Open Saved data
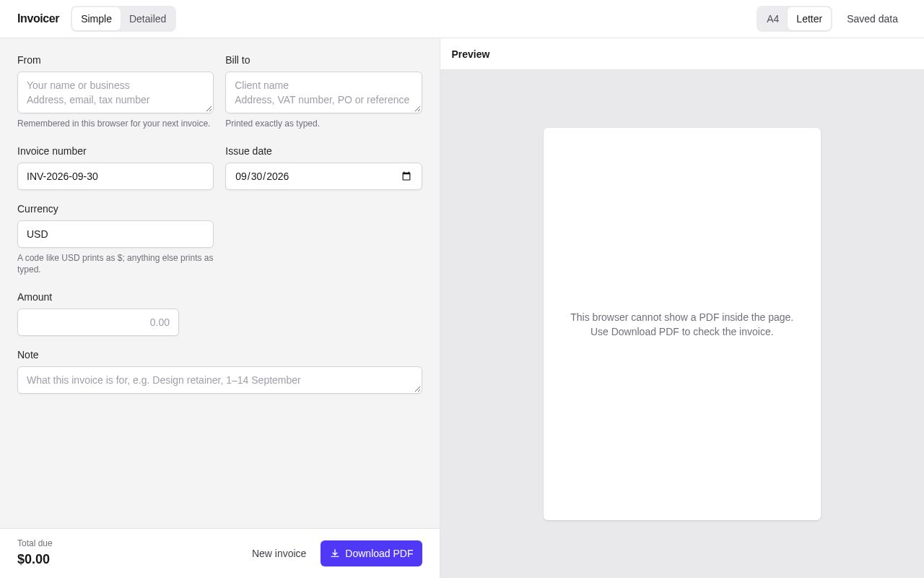924x578 pixels. (872, 19)
